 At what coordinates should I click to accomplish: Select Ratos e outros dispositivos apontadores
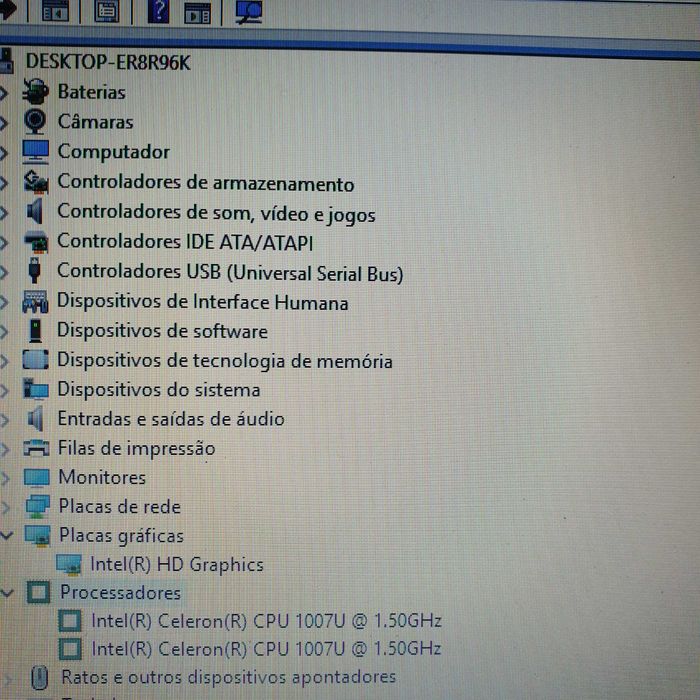coord(229,677)
